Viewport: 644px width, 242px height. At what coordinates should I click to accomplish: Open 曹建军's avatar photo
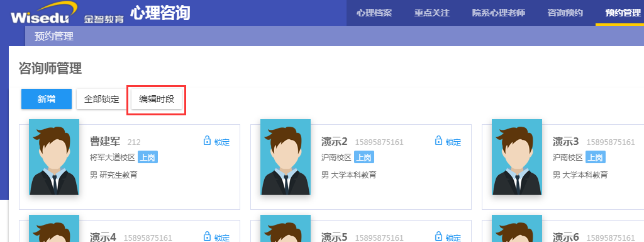(x=54, y=157)
